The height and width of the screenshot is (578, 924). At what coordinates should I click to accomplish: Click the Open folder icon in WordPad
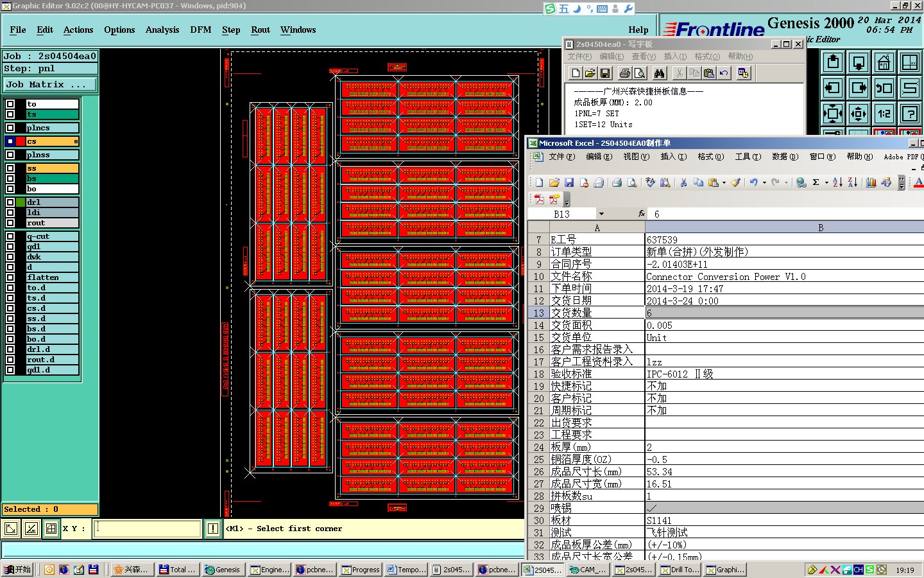point(590,73)
